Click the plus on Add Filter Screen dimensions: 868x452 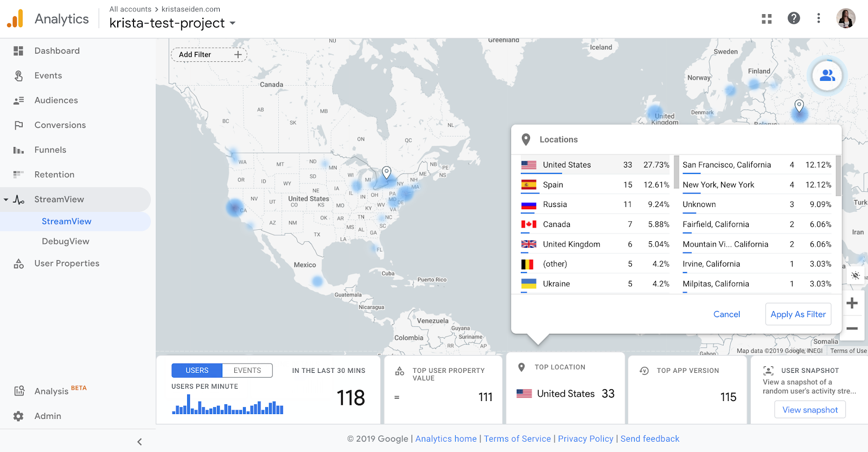(238, 55)
